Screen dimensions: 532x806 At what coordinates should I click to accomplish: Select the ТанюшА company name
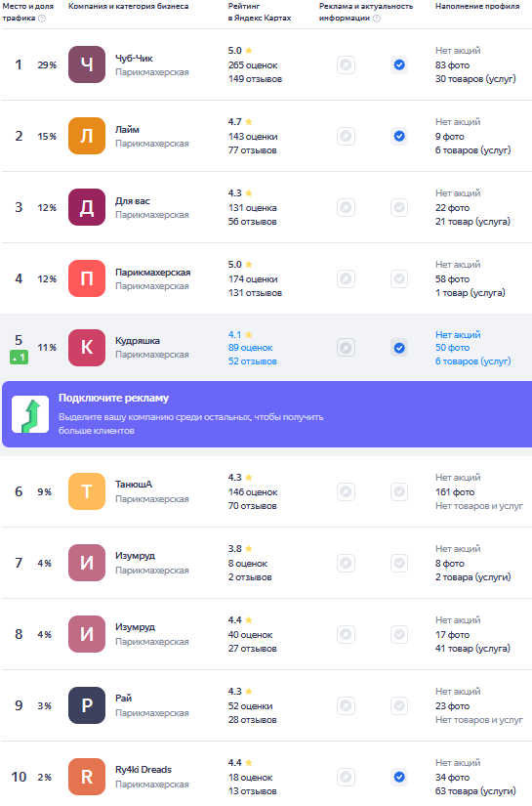[134, 485]
